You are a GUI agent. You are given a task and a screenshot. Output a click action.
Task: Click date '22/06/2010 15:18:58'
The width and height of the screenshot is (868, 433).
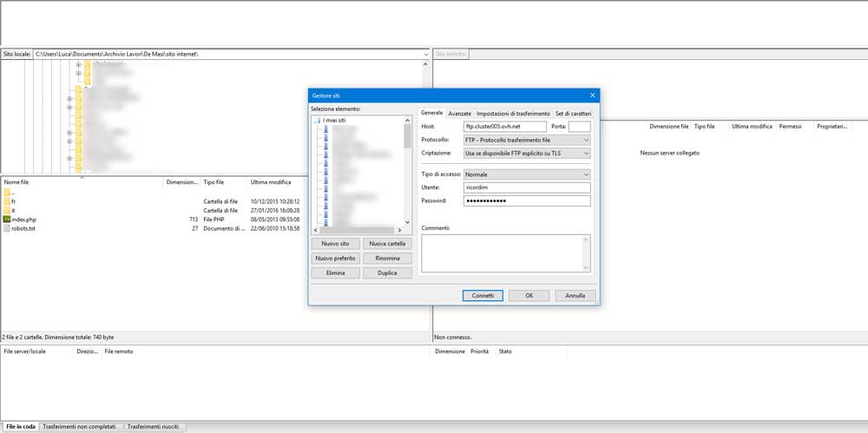[275, 228]
